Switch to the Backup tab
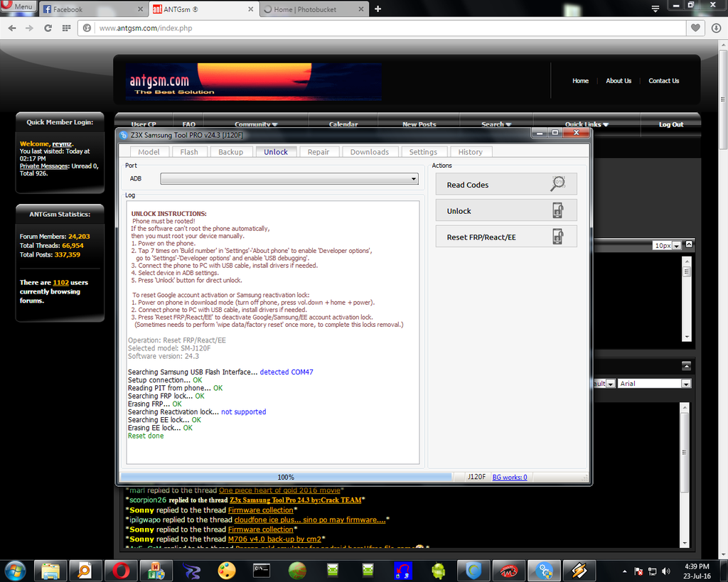The image size is (728, 582). tap(231, 152)
